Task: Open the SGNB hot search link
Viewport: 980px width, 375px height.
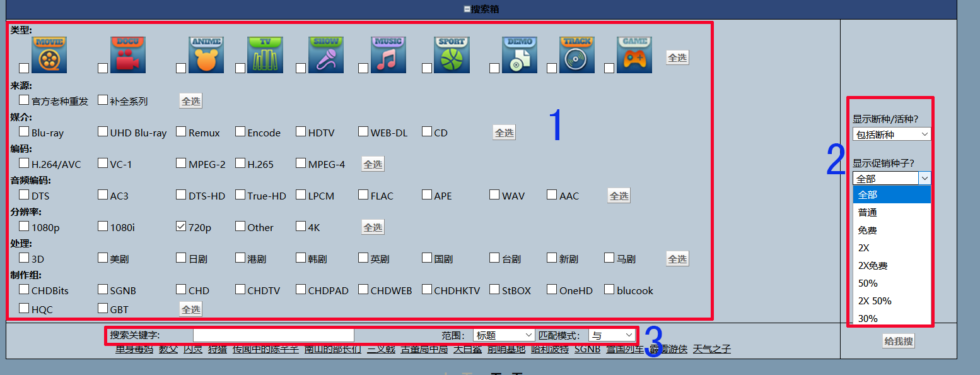Action: tap(587, 348)
